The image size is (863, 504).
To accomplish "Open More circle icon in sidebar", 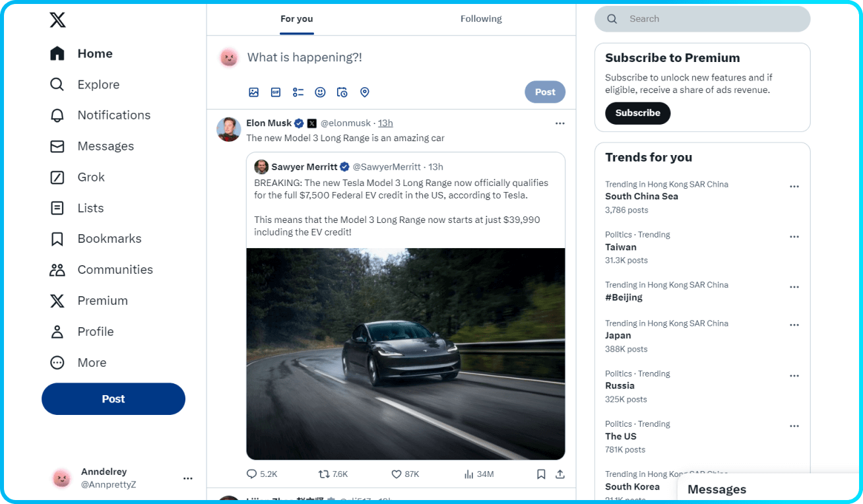I will [57, 363].
